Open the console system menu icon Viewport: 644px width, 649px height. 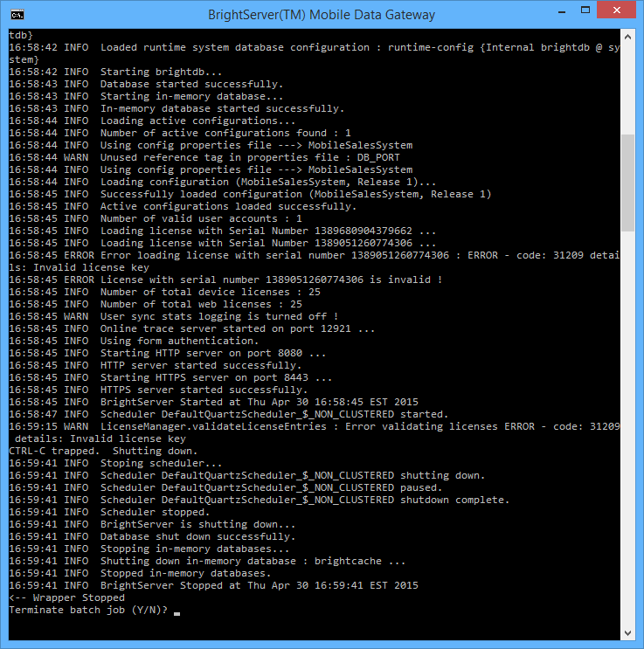tap(17, 15)
